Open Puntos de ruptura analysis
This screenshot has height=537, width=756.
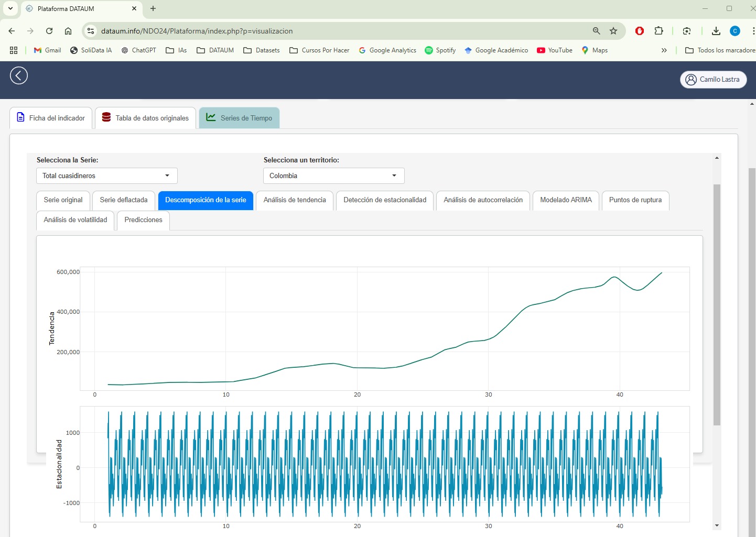[x=635, y=200]
